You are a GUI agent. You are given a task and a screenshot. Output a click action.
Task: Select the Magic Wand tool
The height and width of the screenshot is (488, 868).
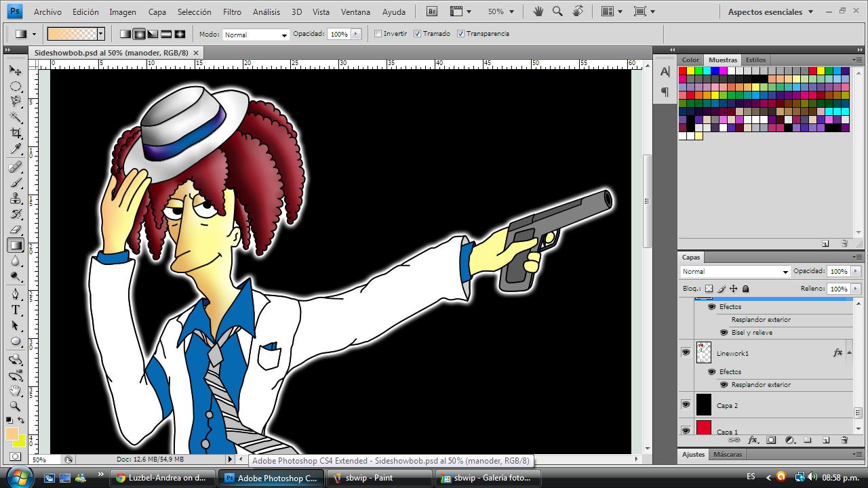[x=16, y=117]
